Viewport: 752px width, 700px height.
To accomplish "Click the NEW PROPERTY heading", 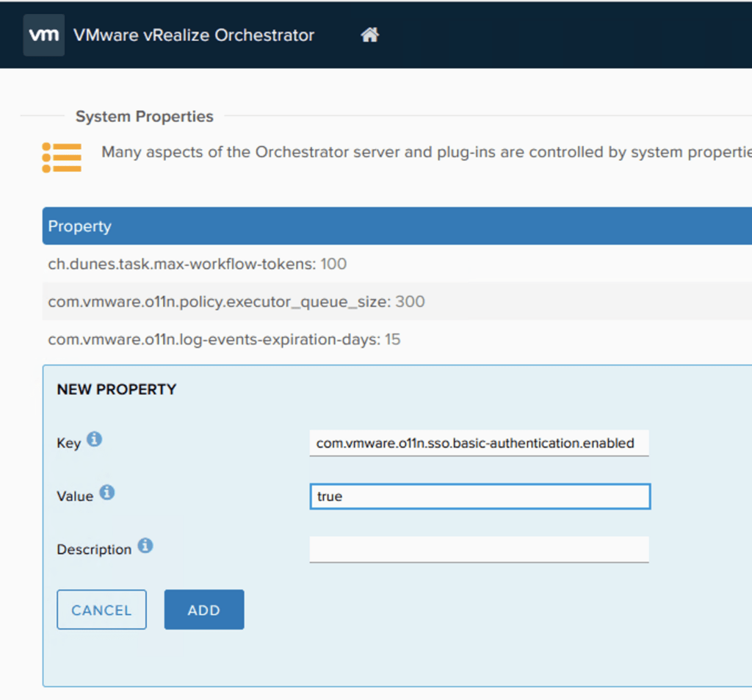I will tap(117, 389).
